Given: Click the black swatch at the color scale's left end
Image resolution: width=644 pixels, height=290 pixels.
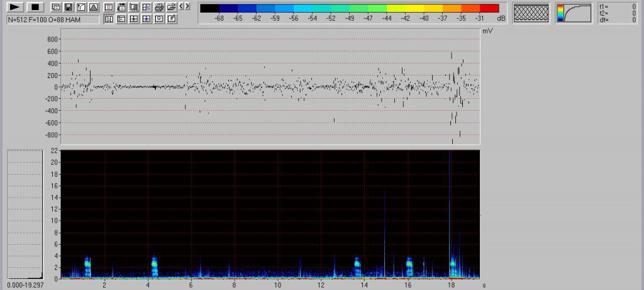Looking at the screenshot, I should pos(209,8).
